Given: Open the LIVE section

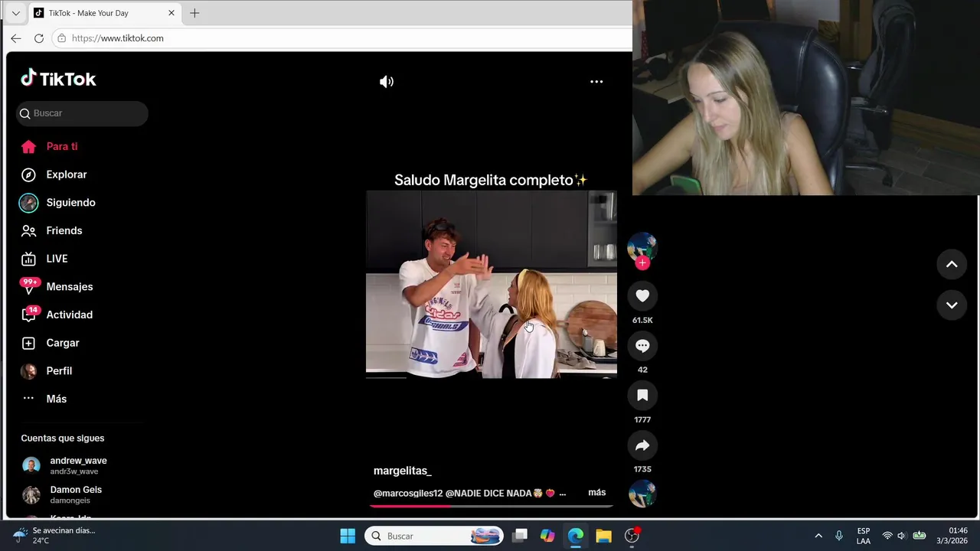Looking at the screenshot, I should (57, 259).
